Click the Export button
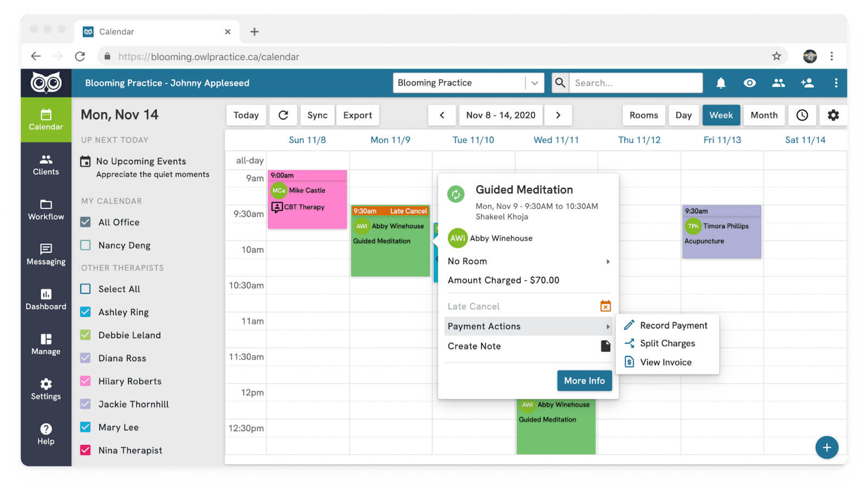 358,115
